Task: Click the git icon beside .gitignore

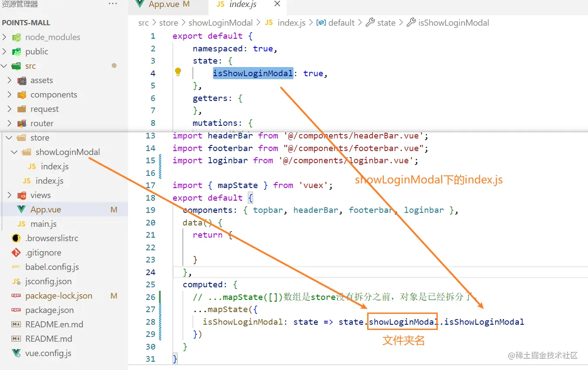Action: pos(16,253)
